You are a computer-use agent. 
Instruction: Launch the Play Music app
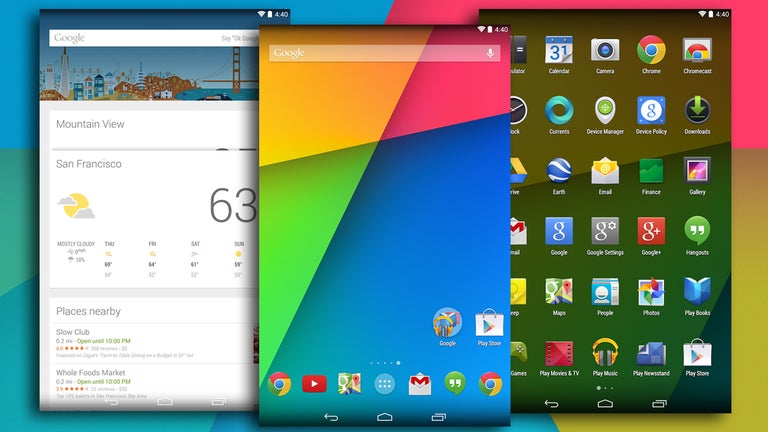pyautogui.click(x=605, y=357)
